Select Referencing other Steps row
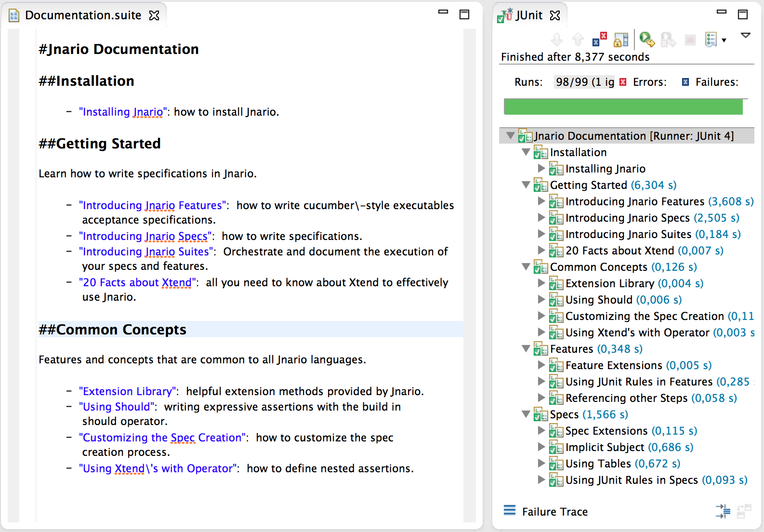Viewport: 764px width, 532px height. tap(627, 398)
